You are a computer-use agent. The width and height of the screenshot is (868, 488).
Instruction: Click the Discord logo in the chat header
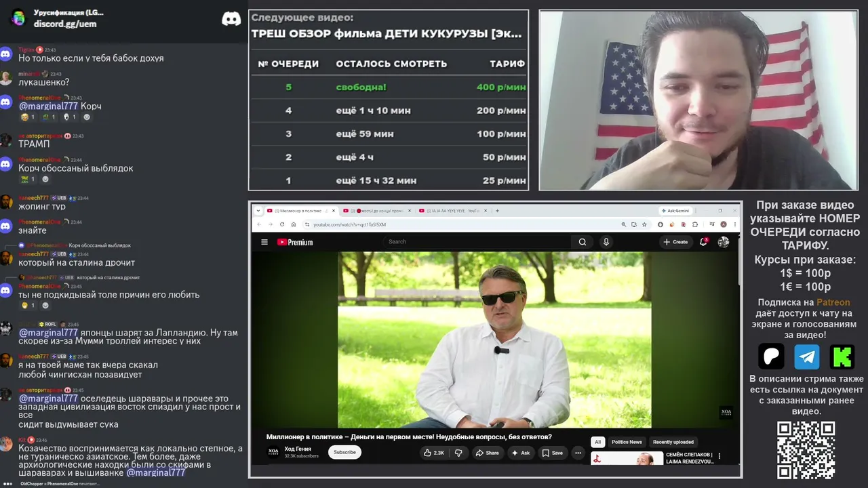click(x=231, y=18)
